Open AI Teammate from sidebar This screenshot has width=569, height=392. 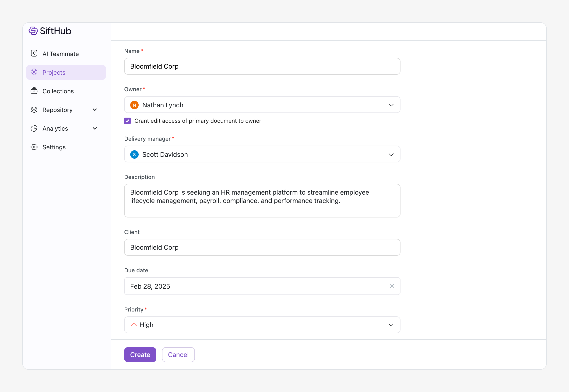point(60,54)
